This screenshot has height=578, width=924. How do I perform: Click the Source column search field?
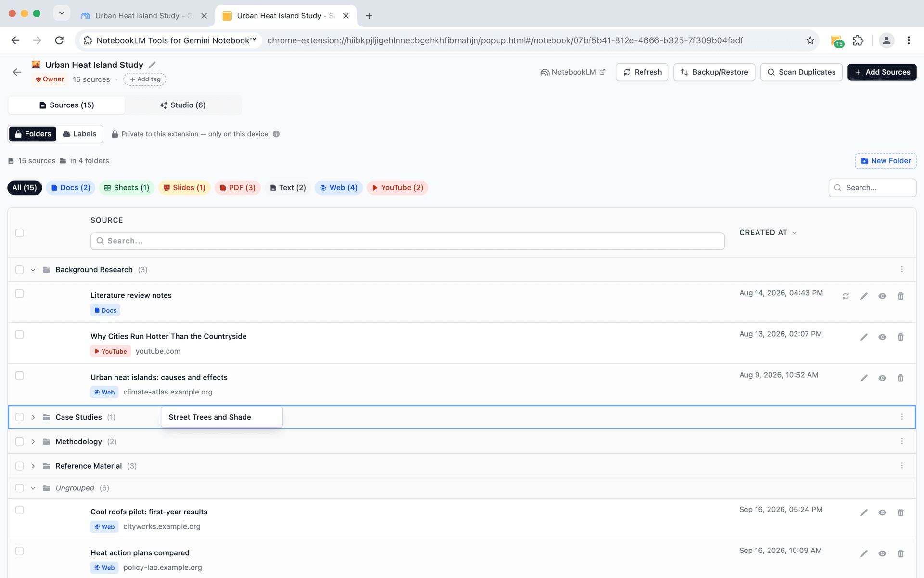pos(407,241)
